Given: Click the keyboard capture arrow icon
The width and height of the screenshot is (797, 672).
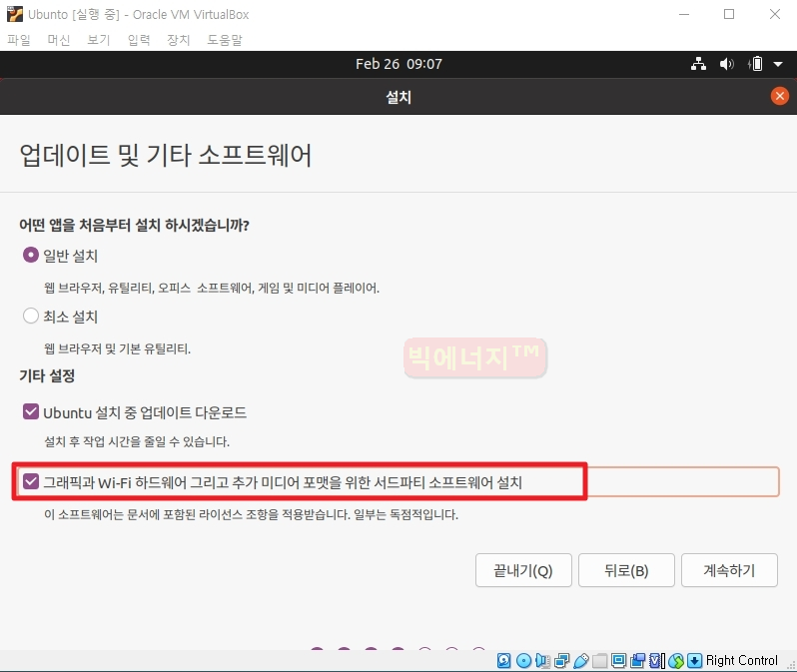Looking at the screenshot, I should [694, 660].
